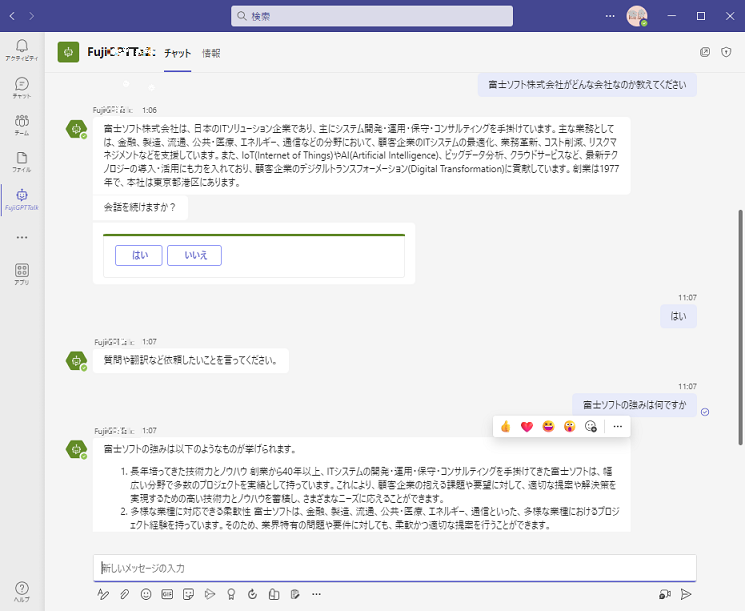Click the いいえ button in card
Viewport: 745px width, 611px height.
pos(194,255)
